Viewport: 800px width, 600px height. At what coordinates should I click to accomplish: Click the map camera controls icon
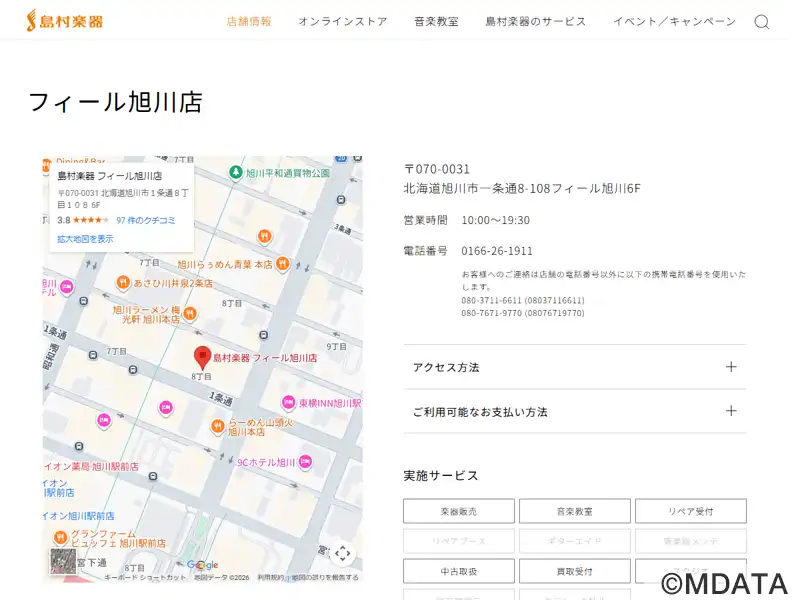pyautogui.click(x=342, y=553)
